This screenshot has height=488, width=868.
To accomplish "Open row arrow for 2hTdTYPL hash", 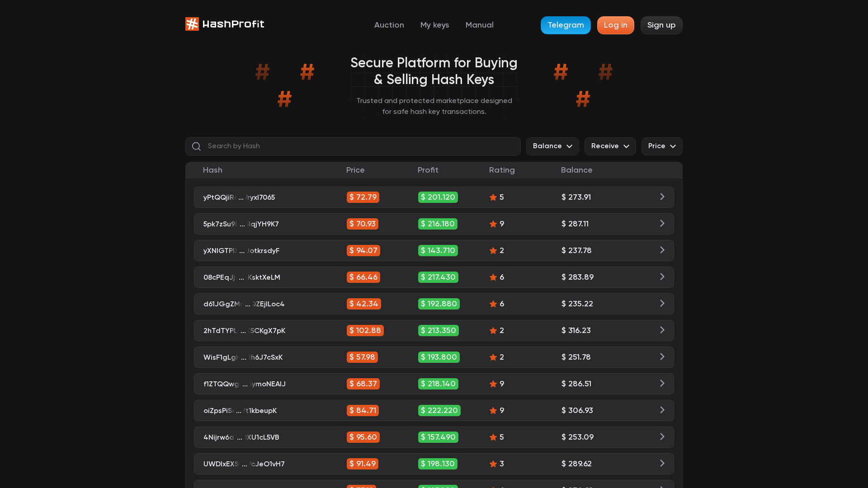I will coord(662,330).
